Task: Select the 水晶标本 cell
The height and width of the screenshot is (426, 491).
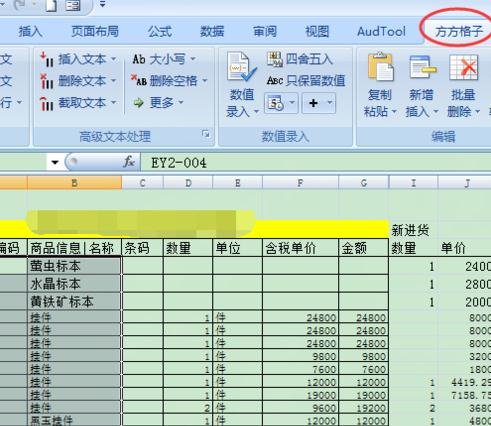Action: (74, 284)
